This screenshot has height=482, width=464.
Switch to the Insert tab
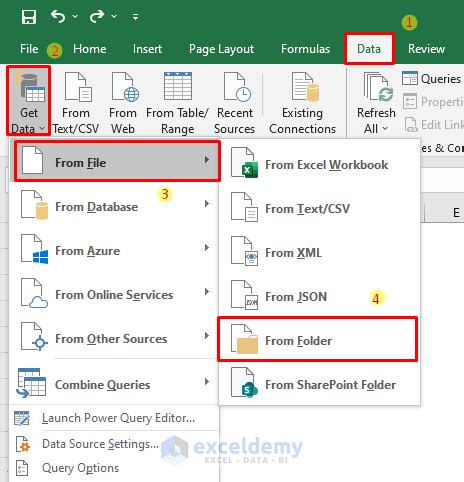coord(147,49)
